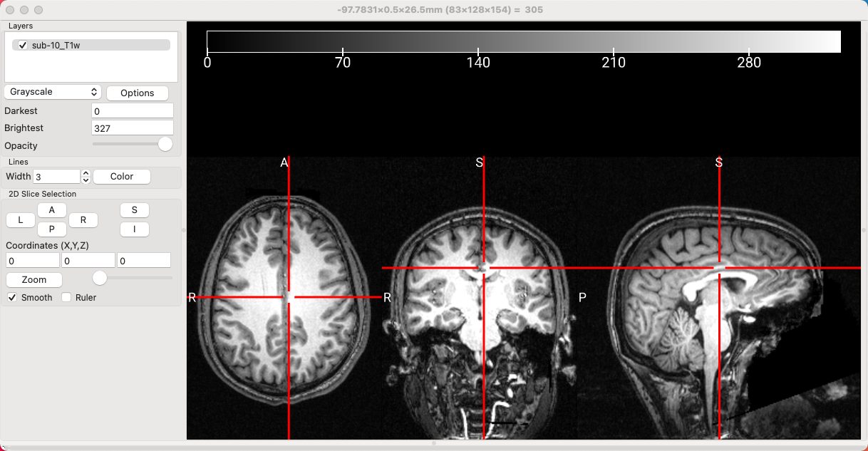Disable the Smooth checkbox

tap(12, 297)
